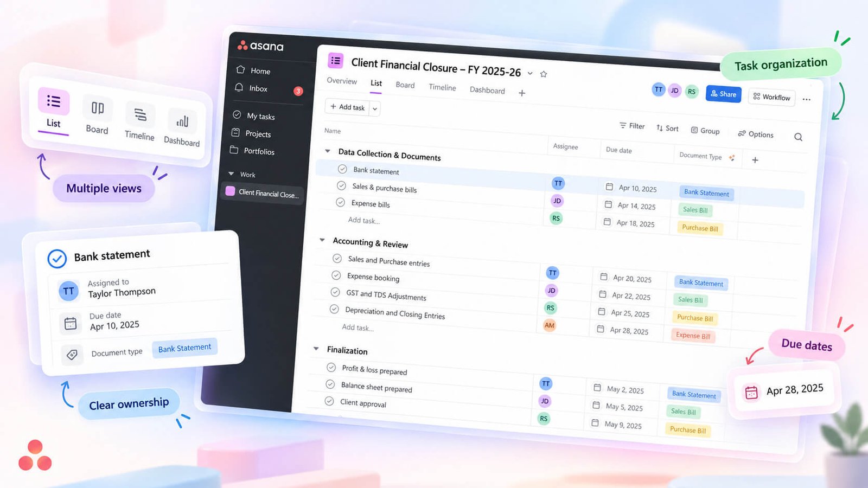Click the Asana logo in the sidebar
868x488 pixels.
click(x=260, y=46)
